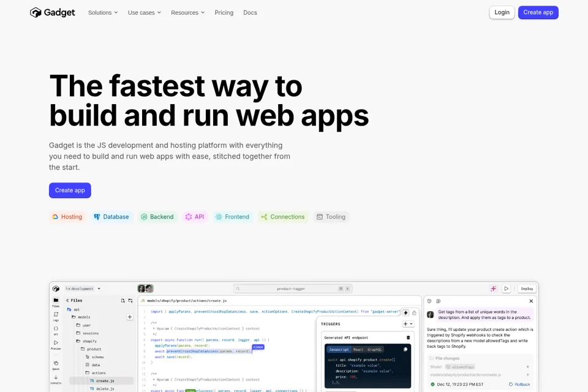Select the API feature pill
The image size is (588, 392).
tap(195, 217)
